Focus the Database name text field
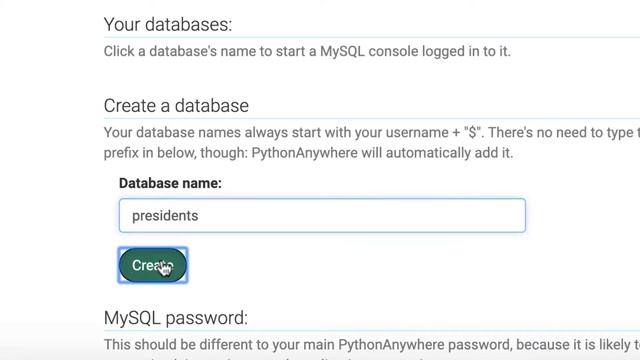 322,216
